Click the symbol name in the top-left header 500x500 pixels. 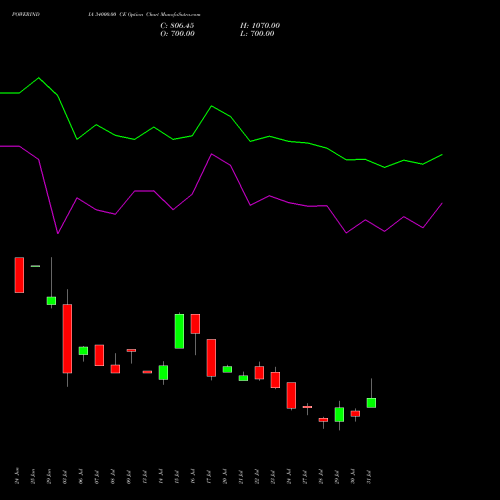[x=26, y=14]
